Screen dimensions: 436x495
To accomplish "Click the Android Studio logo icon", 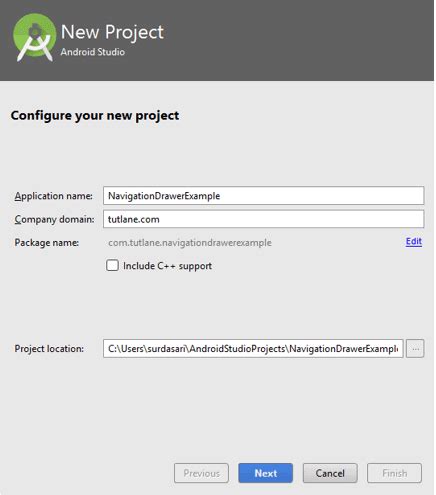I will pos(34,37).
